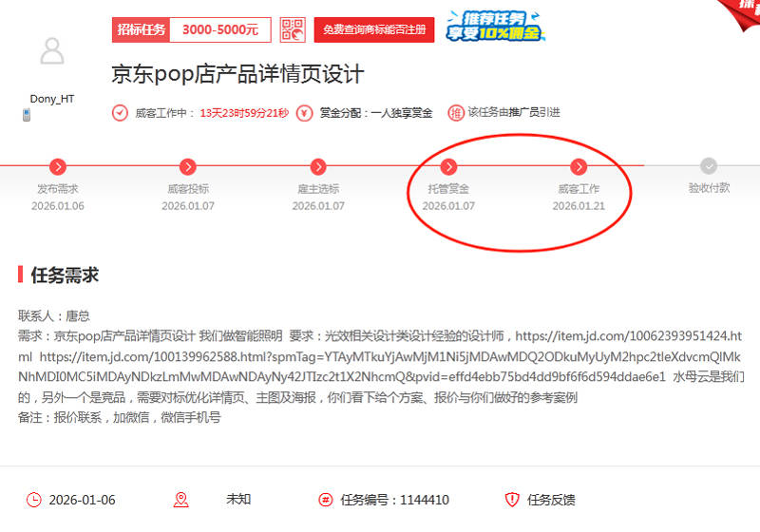This screenshot has width=760, height=532.
Task: Select the 发布需求 timeline step marker
Action: coord(58,166)
